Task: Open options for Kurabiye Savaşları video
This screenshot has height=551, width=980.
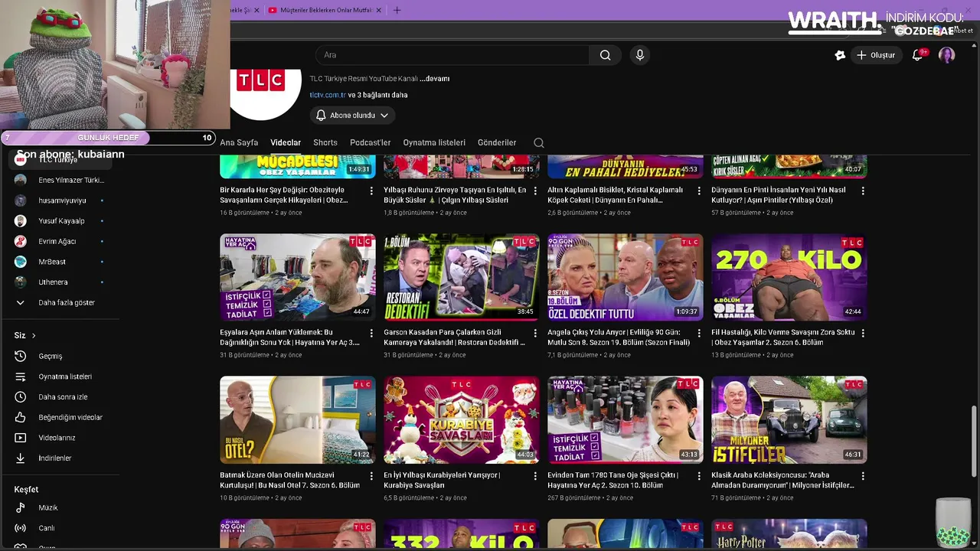Action: (x=535, y=476)
